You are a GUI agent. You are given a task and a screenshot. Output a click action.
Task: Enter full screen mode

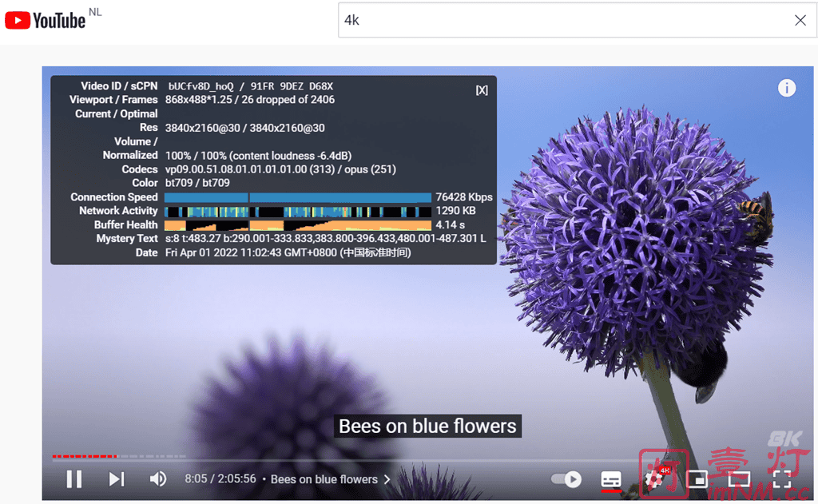(781, 479)
